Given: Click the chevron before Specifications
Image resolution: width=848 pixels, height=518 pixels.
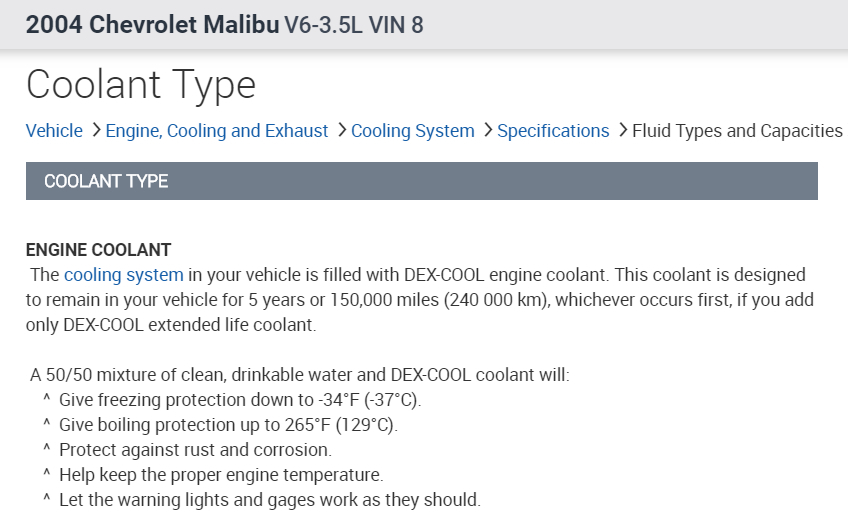Looking at the screenshot, I should pos(488,130).
